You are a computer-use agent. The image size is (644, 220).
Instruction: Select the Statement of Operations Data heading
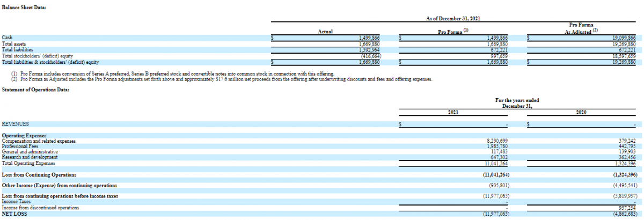(35, 89)
